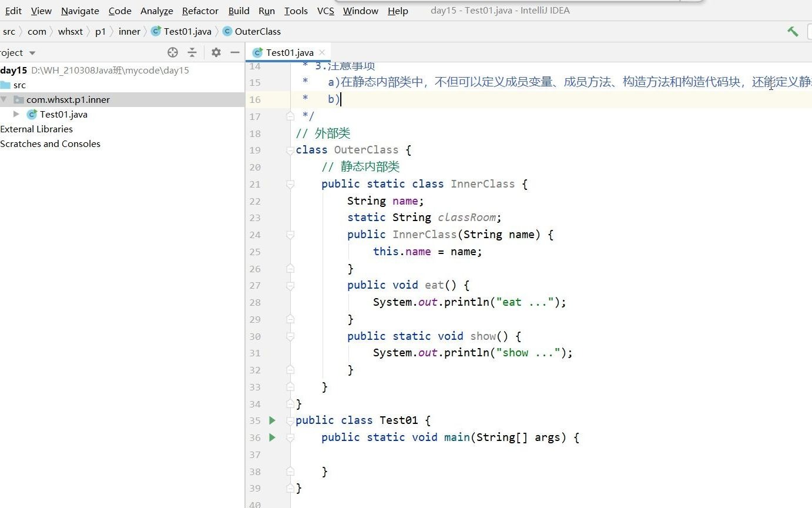The width and height of the screenshot is (812, 508).
Task: Click line number 37 in gutter
Action: click(x=254, y=454)
